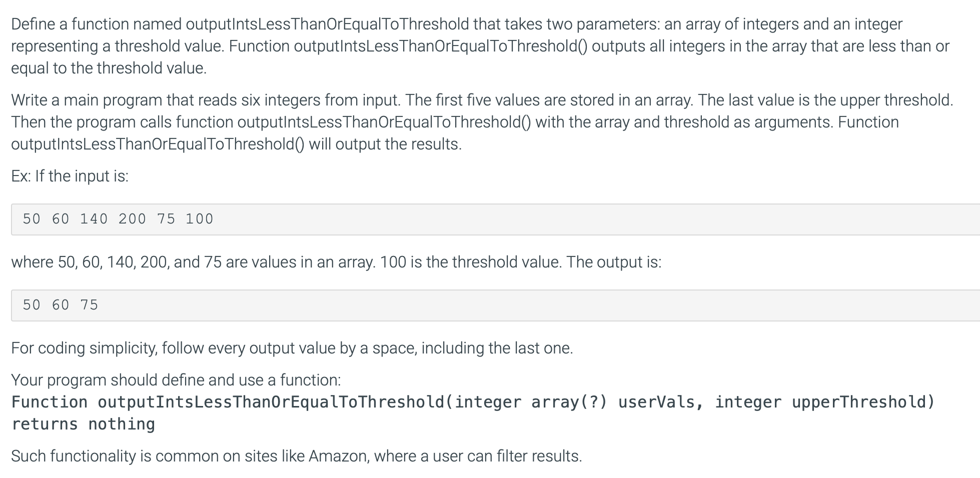Click the example output box showing 50 60 75

point(495,305)
